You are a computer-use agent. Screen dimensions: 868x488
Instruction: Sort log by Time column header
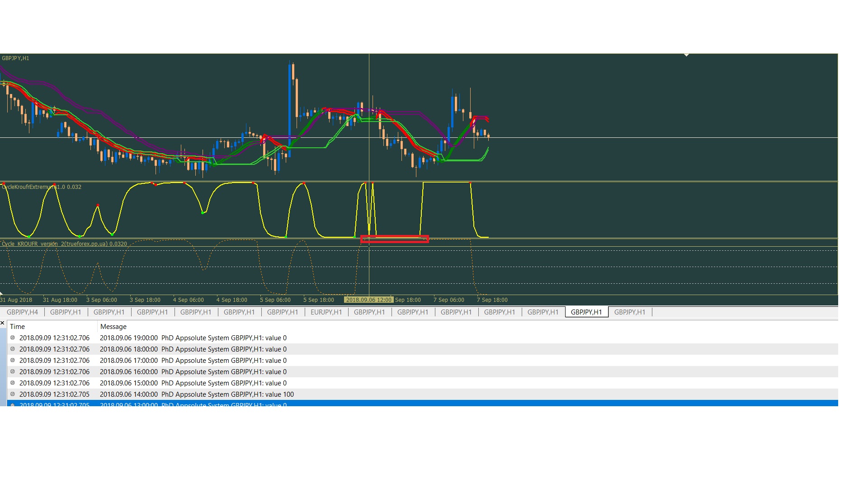pyautogui.click(x=18, y=327)
